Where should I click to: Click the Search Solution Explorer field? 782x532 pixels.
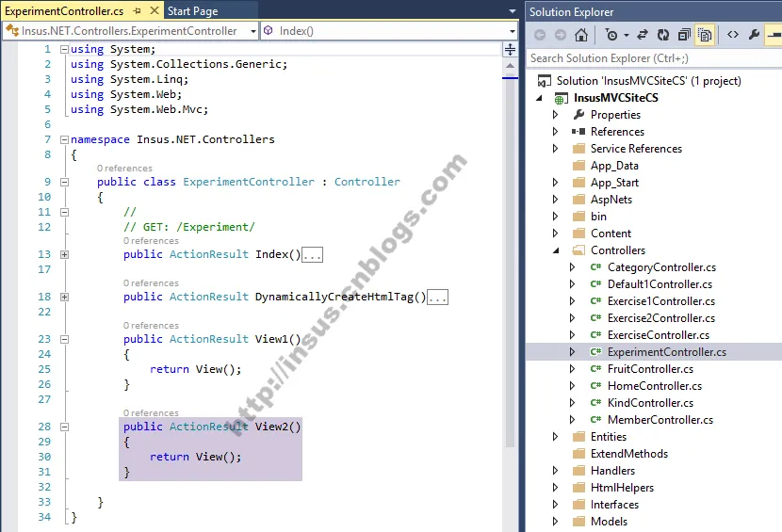[650, 58]
